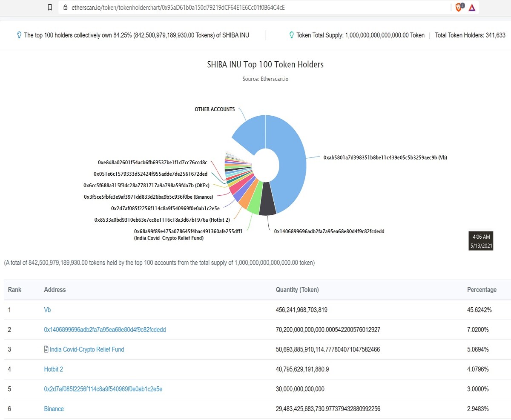Click the Total Token Holders: 341,633 text
Screen dimensions: 511x420
click(x=470, y=35)
